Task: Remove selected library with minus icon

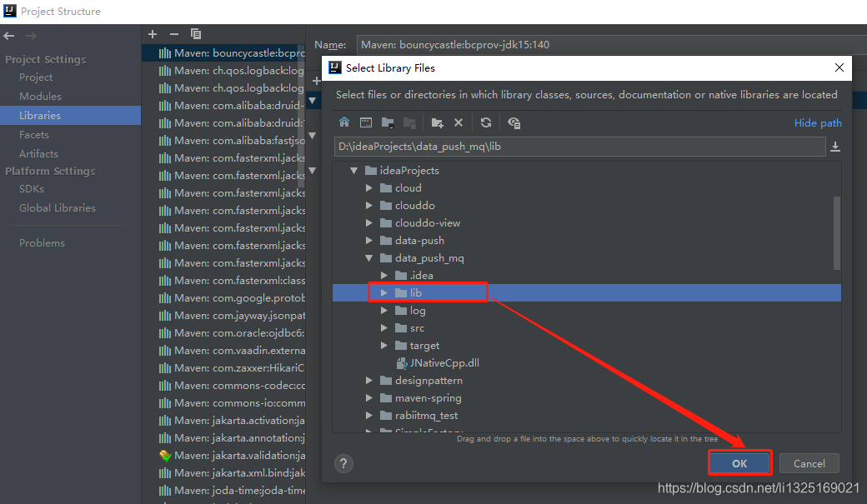Action: pyautogui.click(x=174, y=34)
